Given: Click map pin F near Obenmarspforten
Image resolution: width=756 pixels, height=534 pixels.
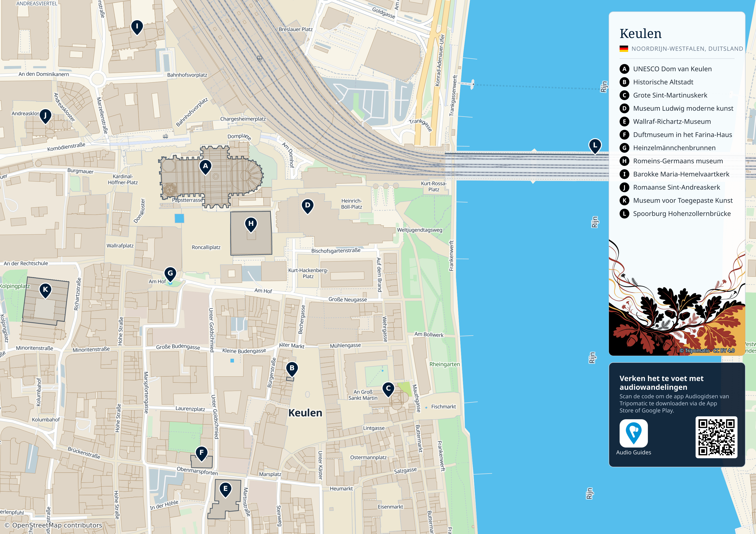Looking at the screenshot, I should [x=201, y=454].
